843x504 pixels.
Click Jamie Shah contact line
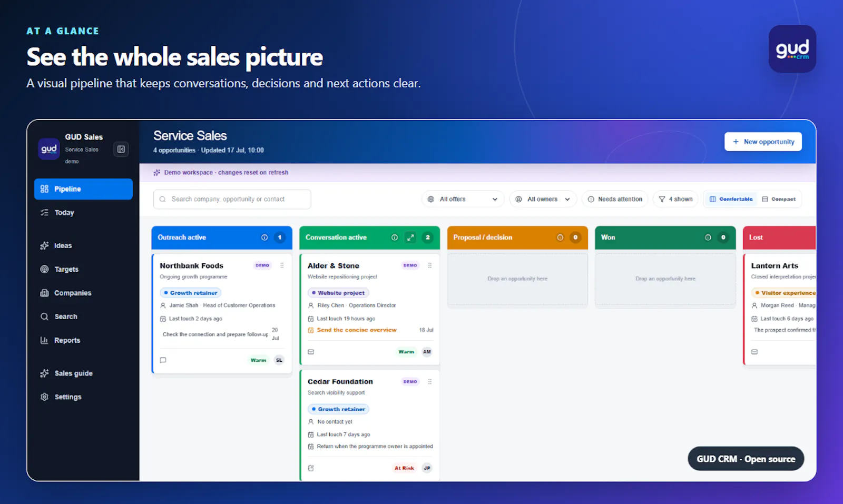[x=218, y=305]
